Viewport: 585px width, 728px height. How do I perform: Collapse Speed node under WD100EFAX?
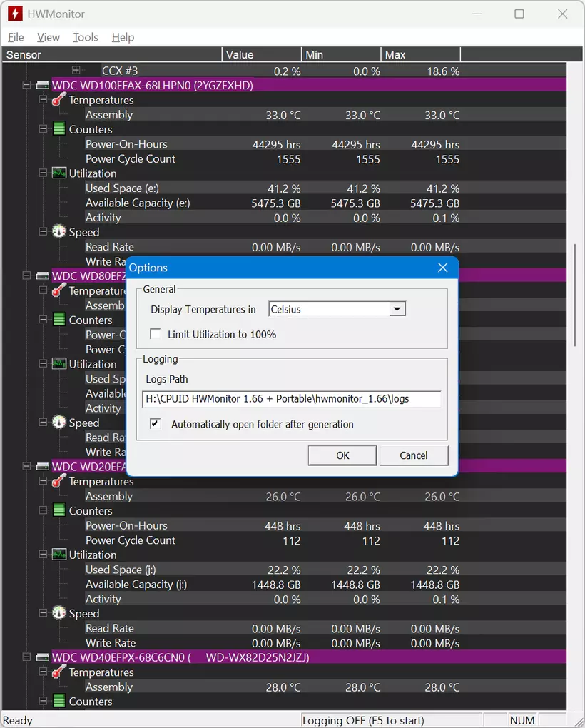point(43,232)
